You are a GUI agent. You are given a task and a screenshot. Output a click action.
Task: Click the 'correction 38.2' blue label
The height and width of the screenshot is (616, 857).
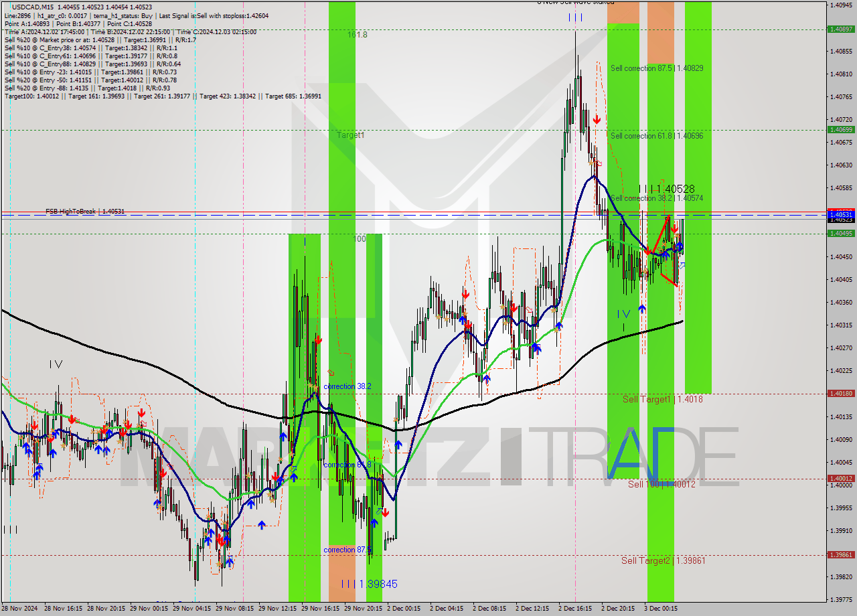pos(347,386)
